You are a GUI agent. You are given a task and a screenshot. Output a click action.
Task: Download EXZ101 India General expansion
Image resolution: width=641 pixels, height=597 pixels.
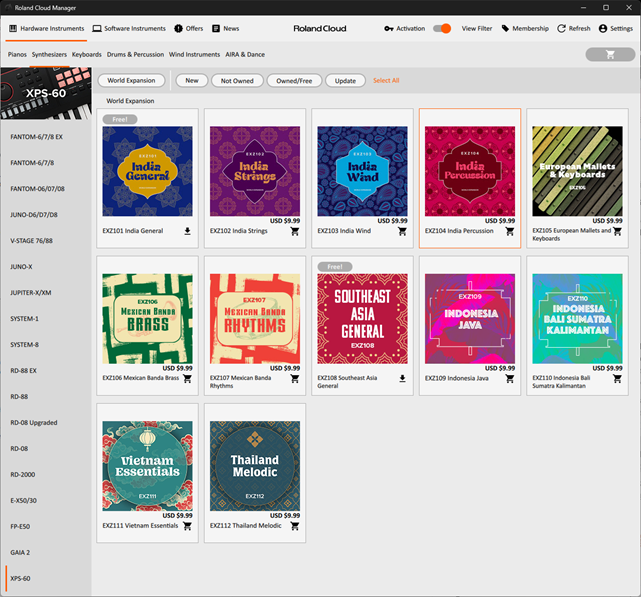[187, 231]
